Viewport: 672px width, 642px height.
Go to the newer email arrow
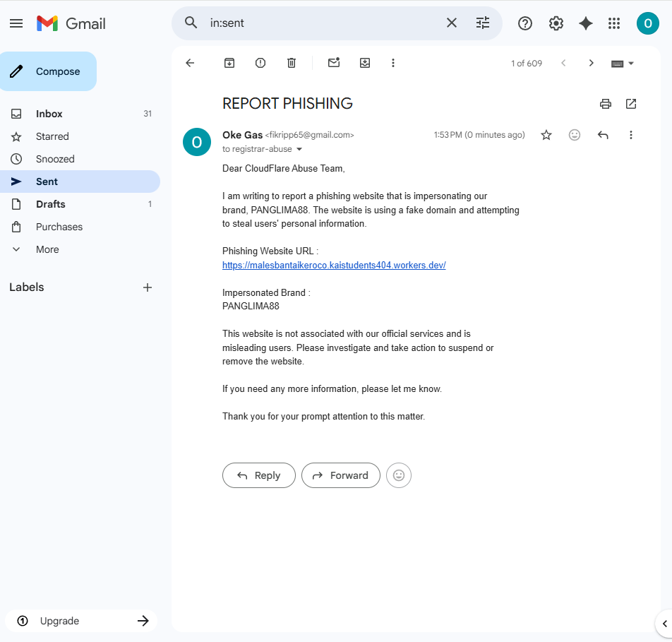563,63
